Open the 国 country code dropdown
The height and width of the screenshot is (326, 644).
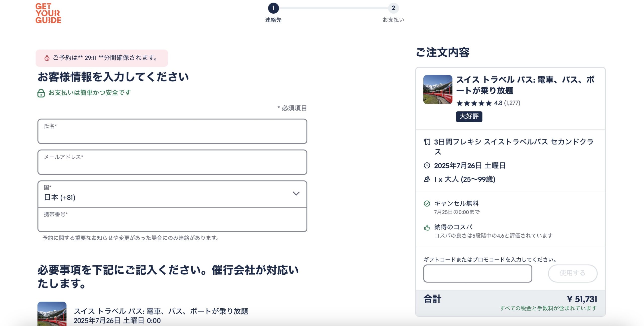coord(172,194)
